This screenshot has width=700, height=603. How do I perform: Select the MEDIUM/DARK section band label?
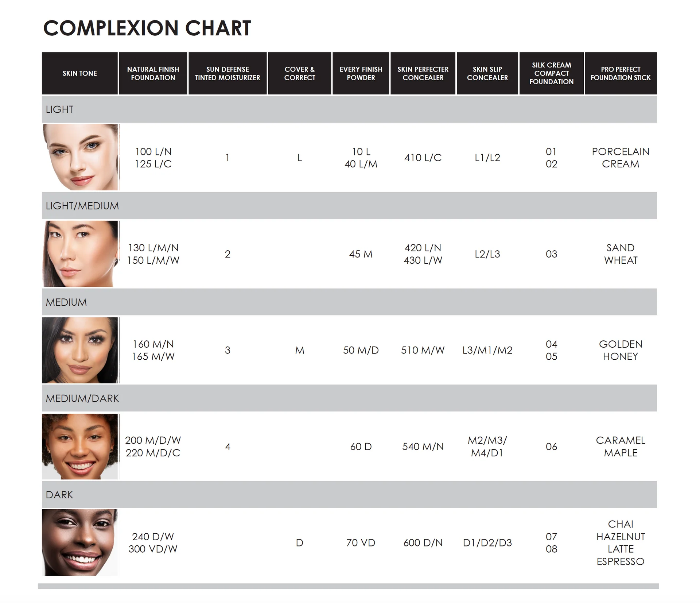pos(82,398)
